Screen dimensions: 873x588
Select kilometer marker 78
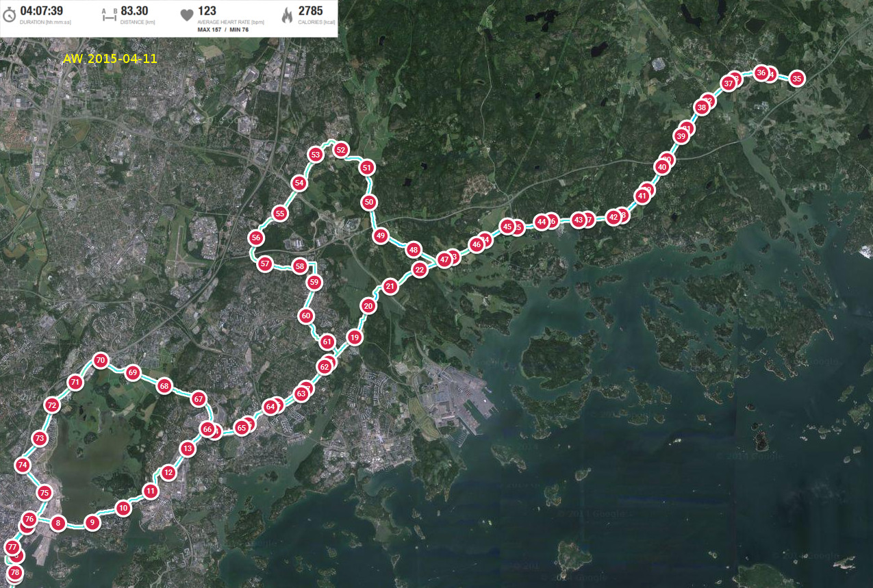click(14, 572)
